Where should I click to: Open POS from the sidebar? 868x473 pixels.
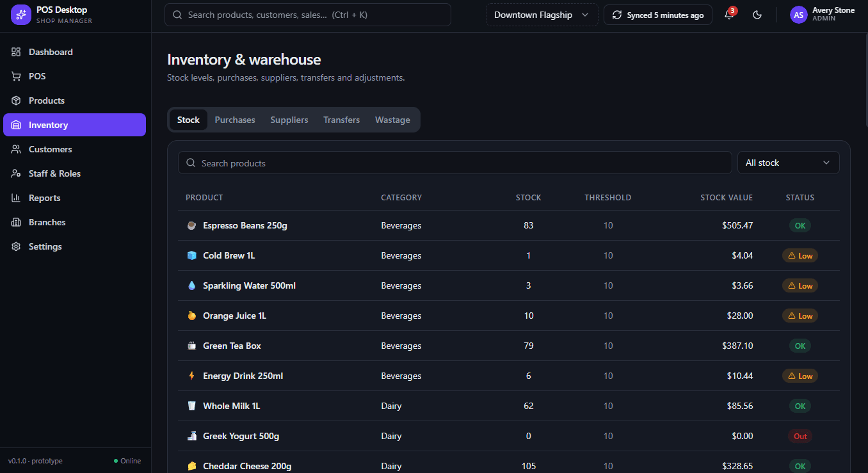click(x=74, y=76)
